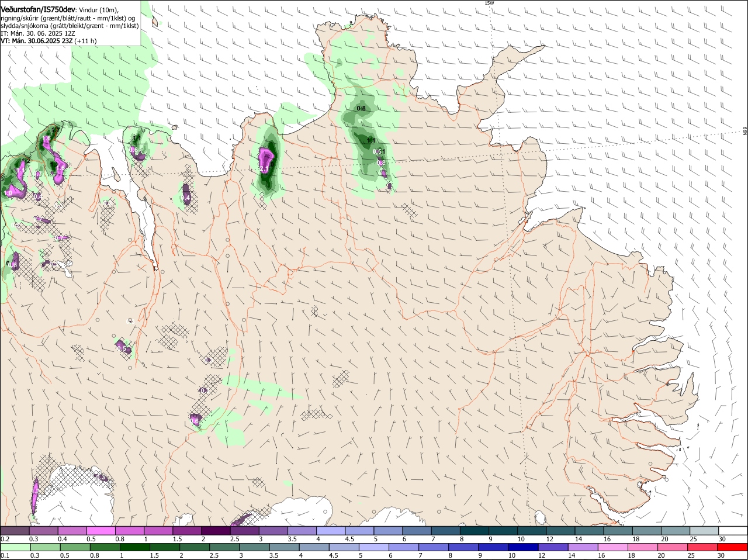Select the 'N99' label on the right edge
The height and width of the screenshot is (560, 748).
click(745, 132)
